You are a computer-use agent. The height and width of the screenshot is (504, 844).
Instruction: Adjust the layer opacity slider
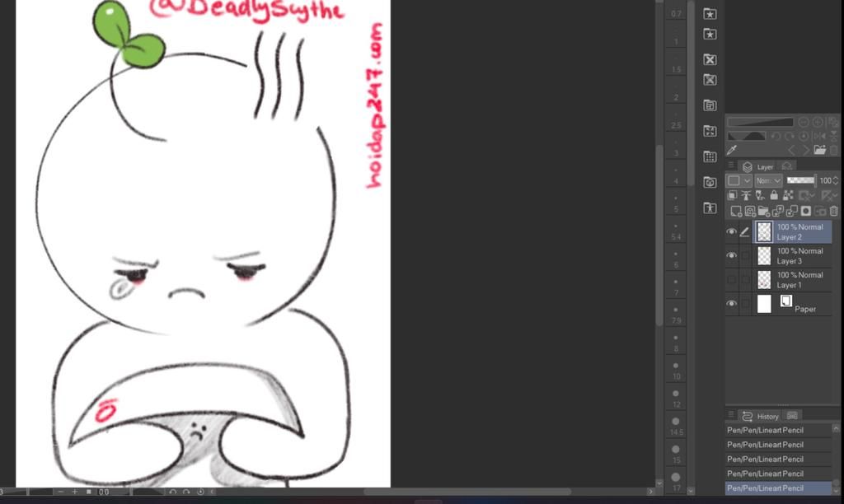click(x=800, y=180)
